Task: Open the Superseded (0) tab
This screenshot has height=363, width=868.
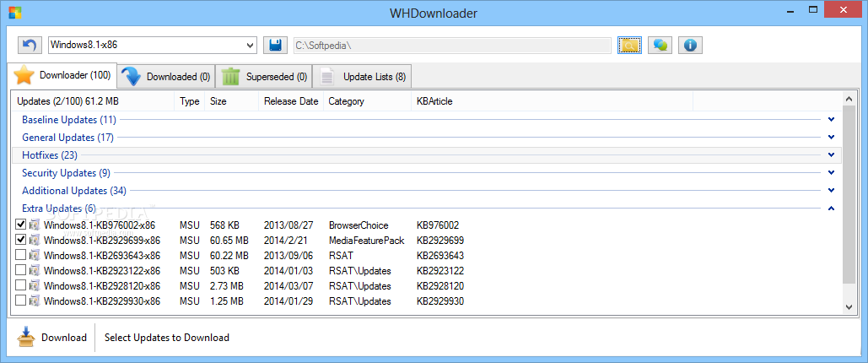Action: (263, 77)
